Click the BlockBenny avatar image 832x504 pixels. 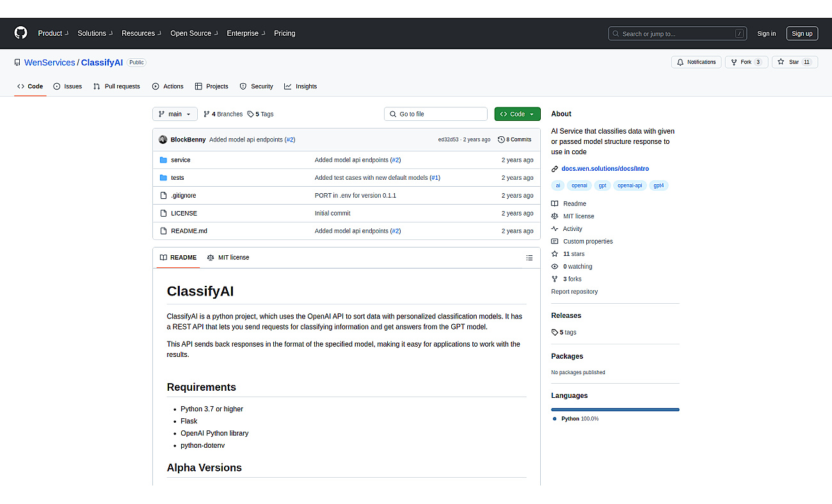(x=163, y=139)
